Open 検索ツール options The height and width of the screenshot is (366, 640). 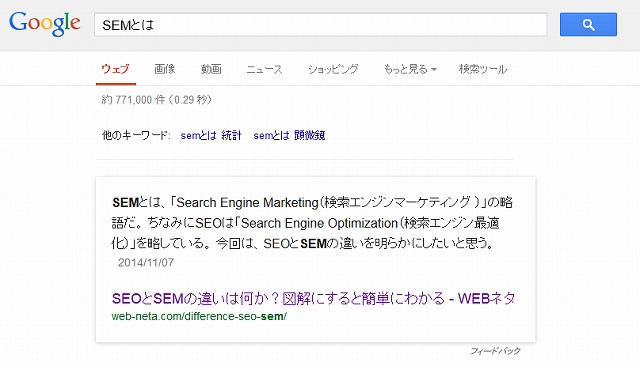coord(483,69)
